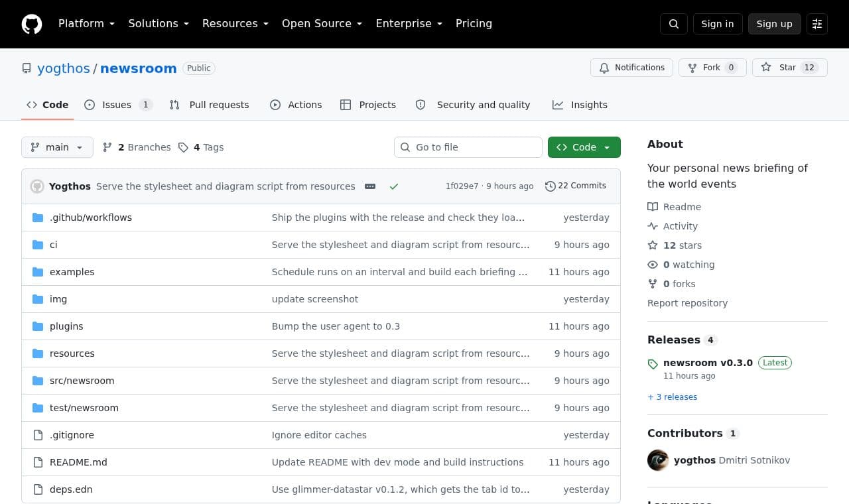This screenshot has height=504, width=849.
Task: Open the main branch selector
Action: pos(57,147)
